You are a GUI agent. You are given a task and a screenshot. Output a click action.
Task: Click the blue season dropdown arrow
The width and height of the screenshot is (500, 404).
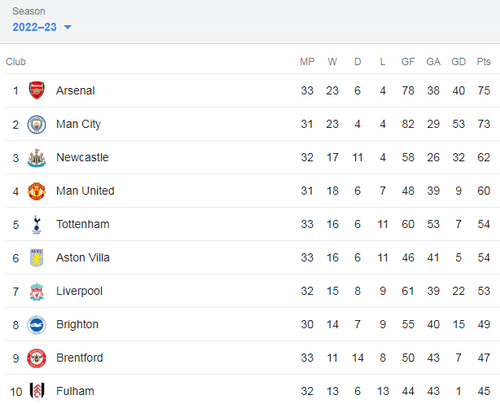68,27
